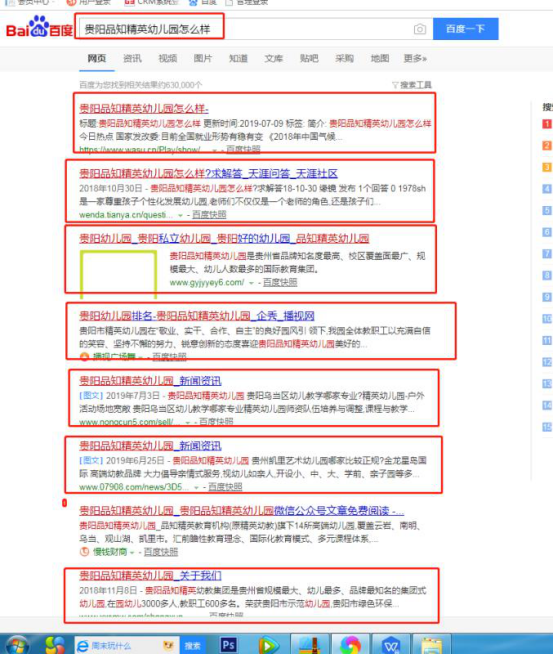
Task: Click the wenda.tianya.cn URL text
Action: [x=126, y=215]
